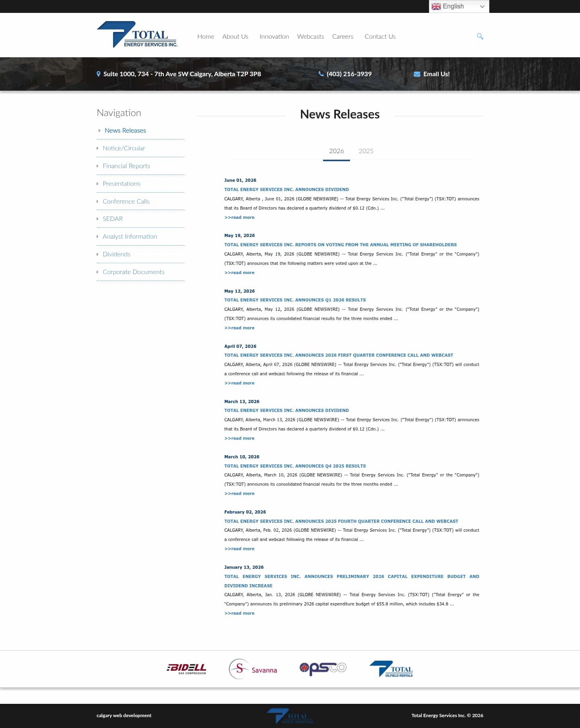Viewport: 580px width, 728px height.
Task: Click the footer Total Energy logo
Action: click(x=290, y=716)
